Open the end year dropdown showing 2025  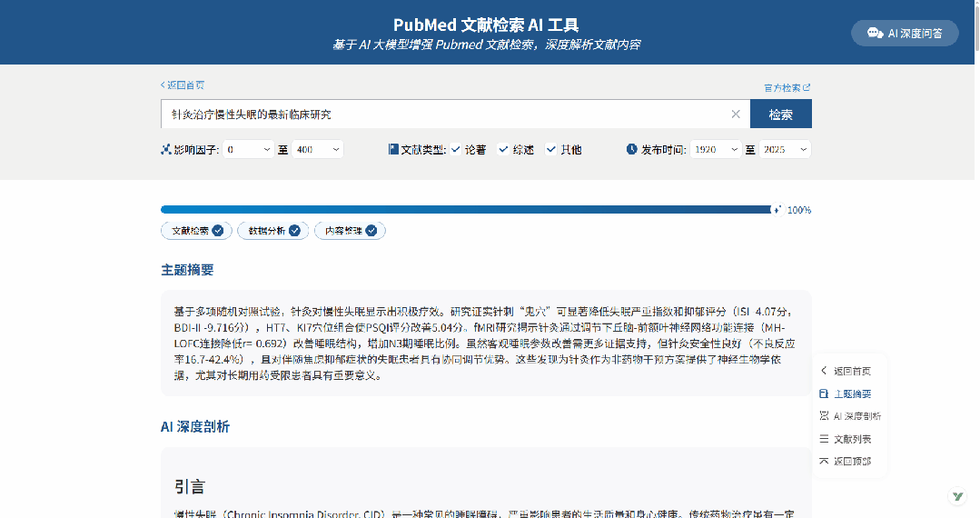(785, 150)
